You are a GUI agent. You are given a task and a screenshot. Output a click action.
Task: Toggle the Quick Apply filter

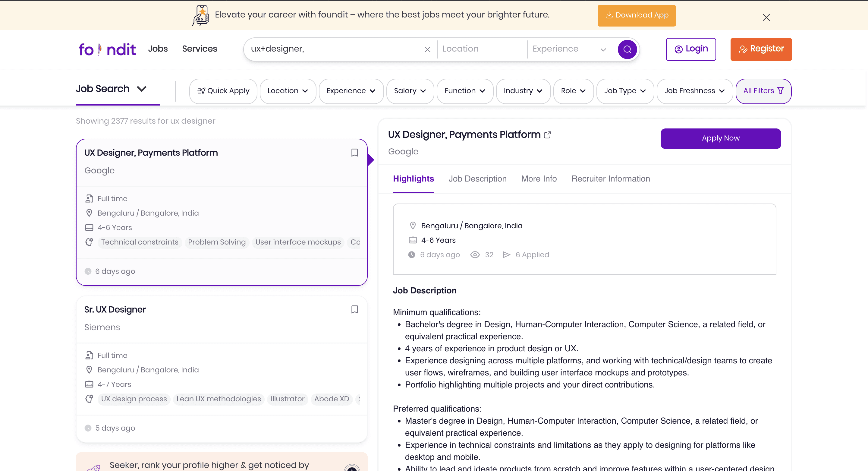click(223, 91)
